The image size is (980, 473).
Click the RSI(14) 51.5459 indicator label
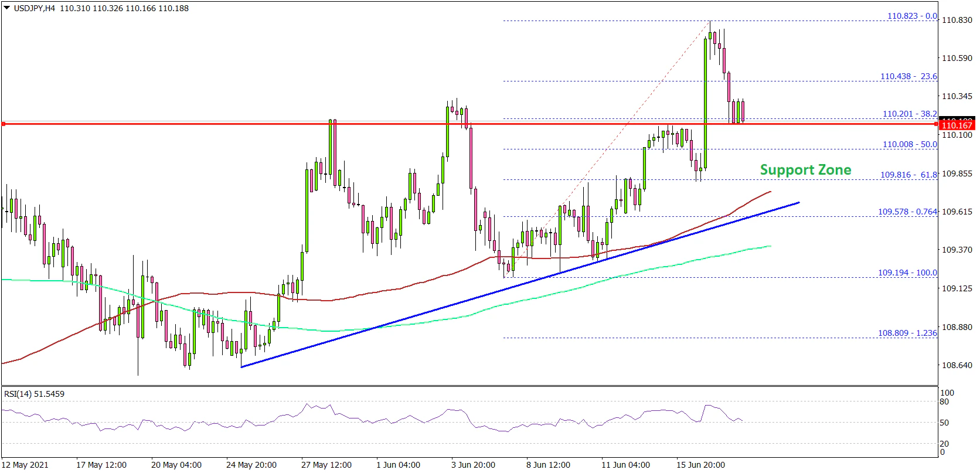[x=34, y=394]
